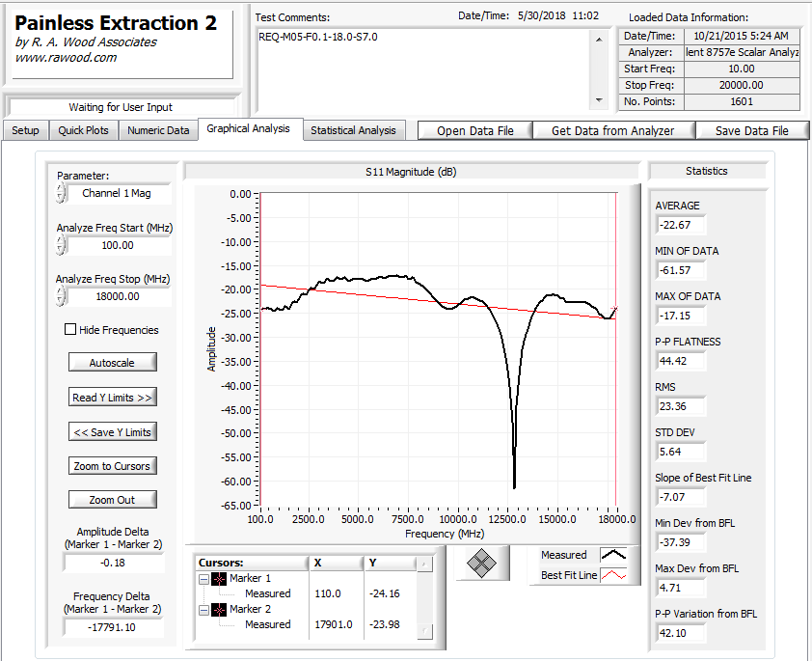Click the Y column header in cursor table
Screen dimensions: 812x661
(x=390, y=563)
